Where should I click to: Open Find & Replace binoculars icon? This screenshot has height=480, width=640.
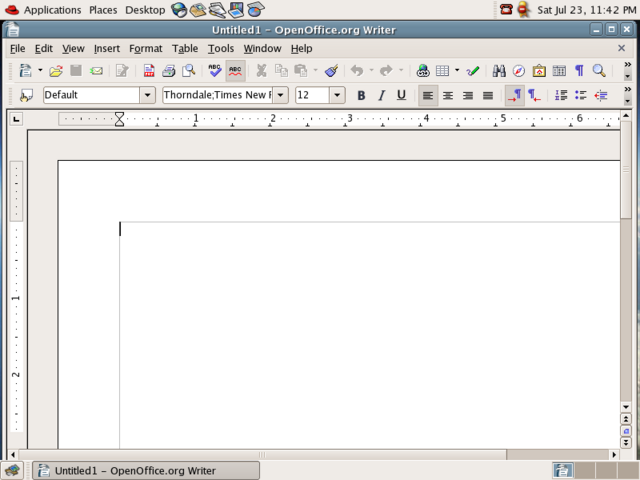tap(499, 71)
